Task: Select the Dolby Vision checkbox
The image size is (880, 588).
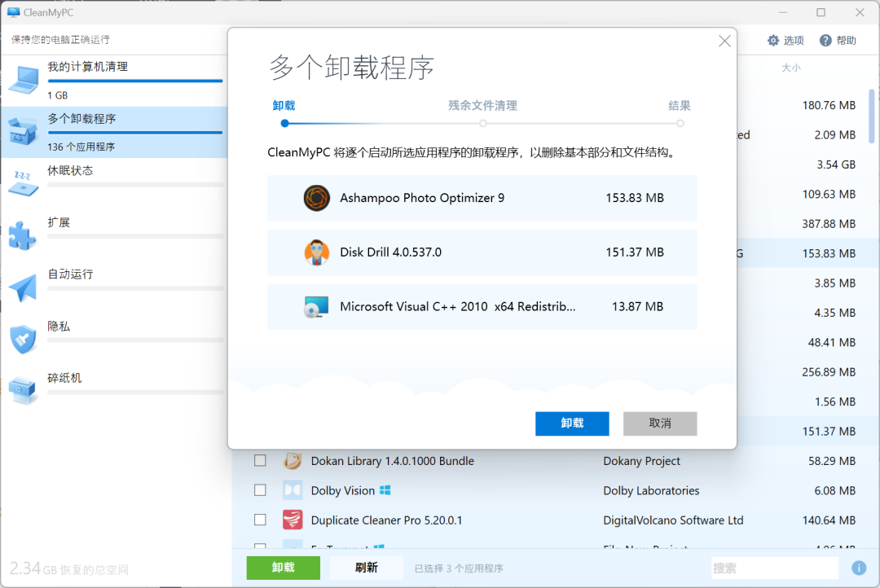Action: tap(260, 490)
